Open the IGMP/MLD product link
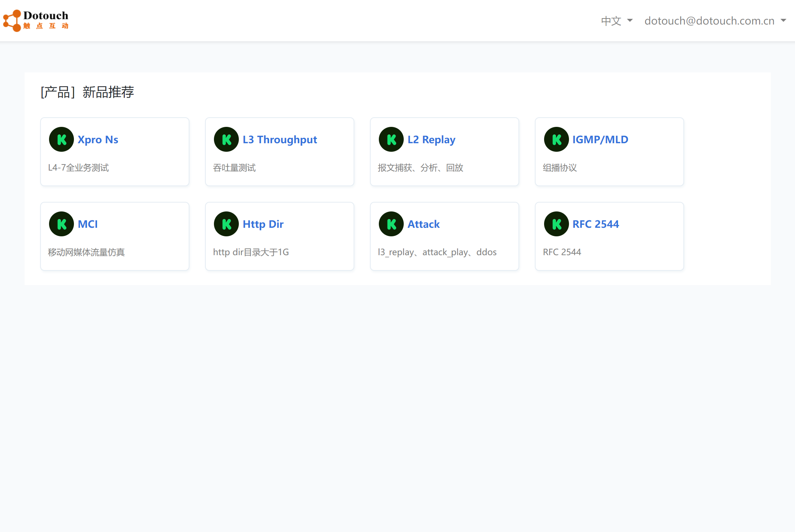This screenshot has height=532, width=795. point(600,140)
